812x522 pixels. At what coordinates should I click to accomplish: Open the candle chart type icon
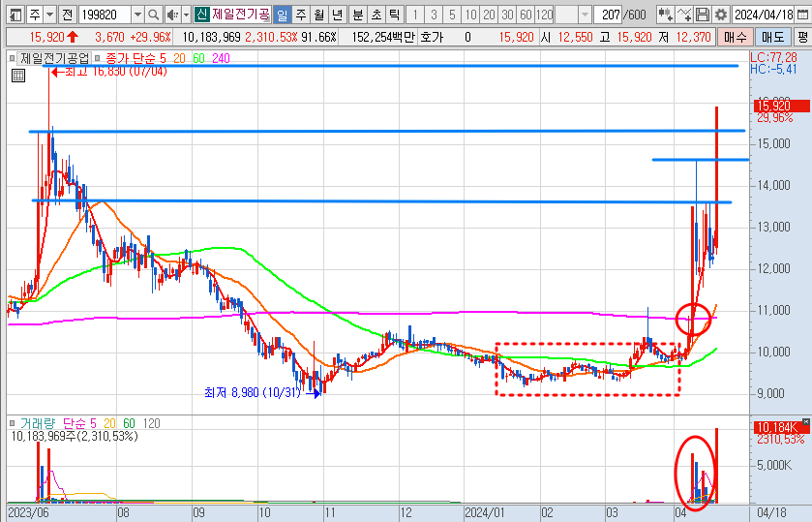tap(666, 15)
